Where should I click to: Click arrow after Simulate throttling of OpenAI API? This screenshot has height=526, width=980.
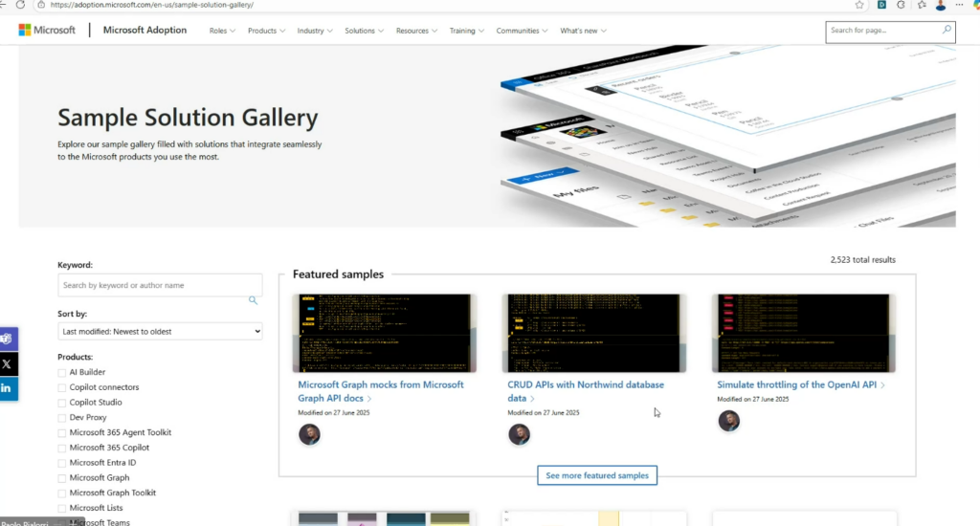click(x=882, y=385)
